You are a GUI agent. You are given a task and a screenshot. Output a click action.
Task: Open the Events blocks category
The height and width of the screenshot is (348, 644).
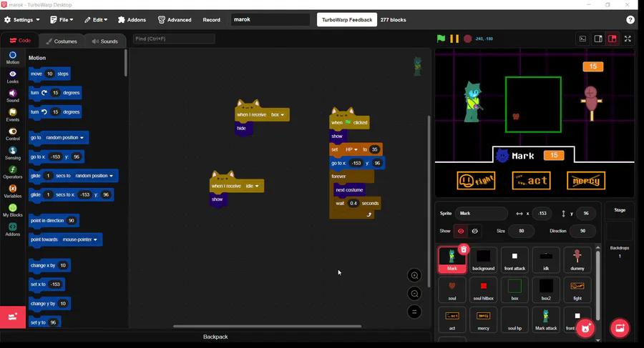click(x=13, y=115)
